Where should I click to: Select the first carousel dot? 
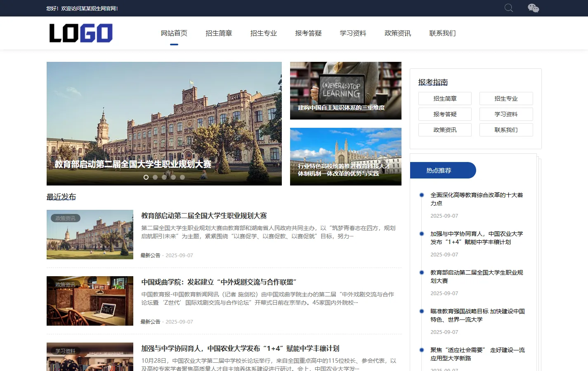pyautogui.click(x=146, y=177)
